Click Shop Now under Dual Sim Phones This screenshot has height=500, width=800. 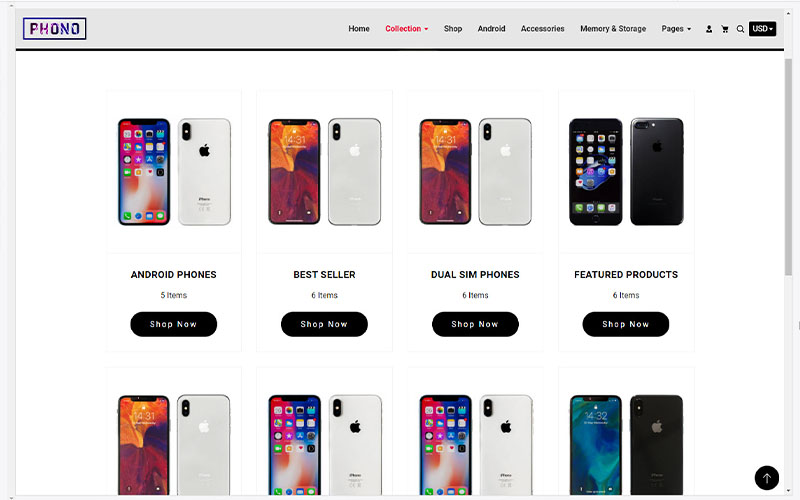[x=475, y=324]
